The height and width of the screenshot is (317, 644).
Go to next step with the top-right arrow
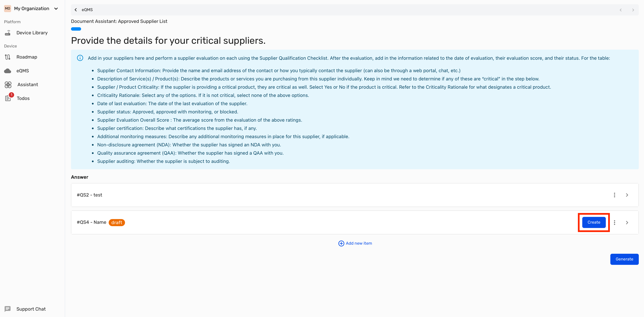(633, 10)
